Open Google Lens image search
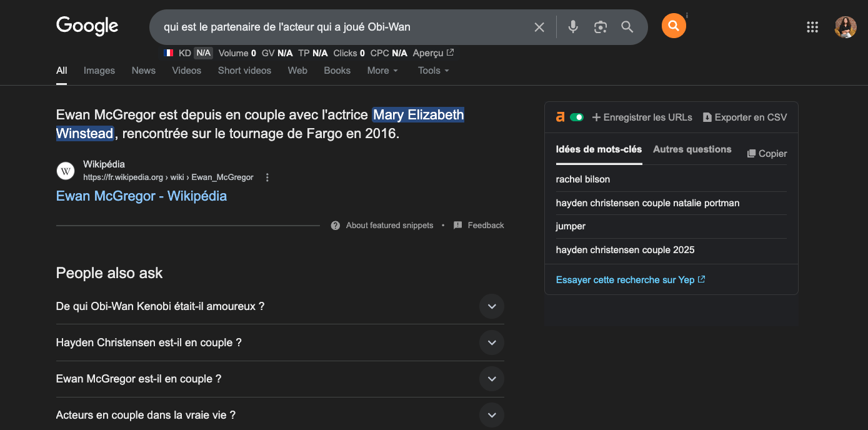 click(600, 27)
